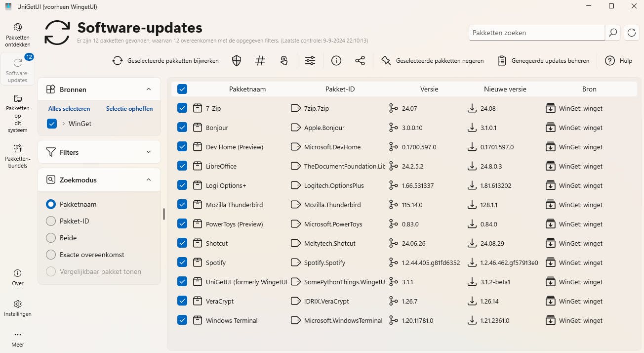Click the Logi Options+ package name
The width and height of the screenshot is (644, 353).
[x=226, y=185]
